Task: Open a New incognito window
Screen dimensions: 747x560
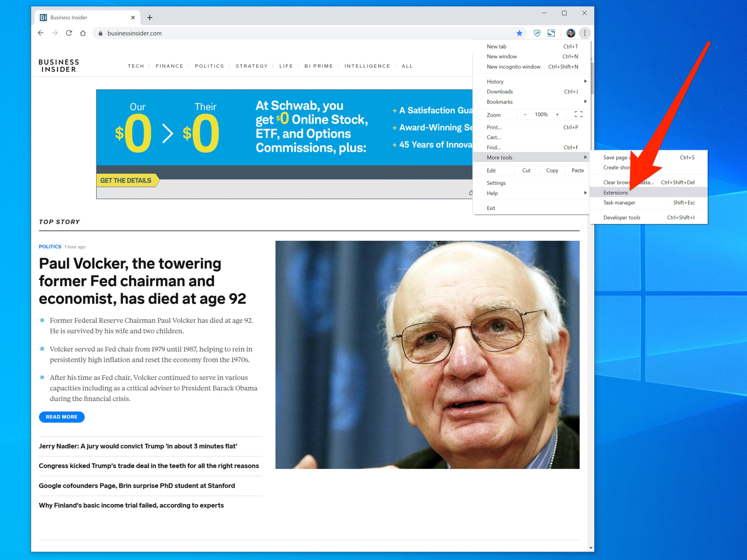Action: [x=531, y=67]
